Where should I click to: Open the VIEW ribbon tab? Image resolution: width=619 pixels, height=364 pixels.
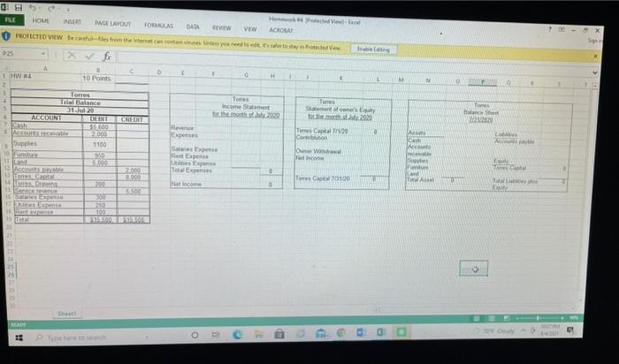click(250, 29)
